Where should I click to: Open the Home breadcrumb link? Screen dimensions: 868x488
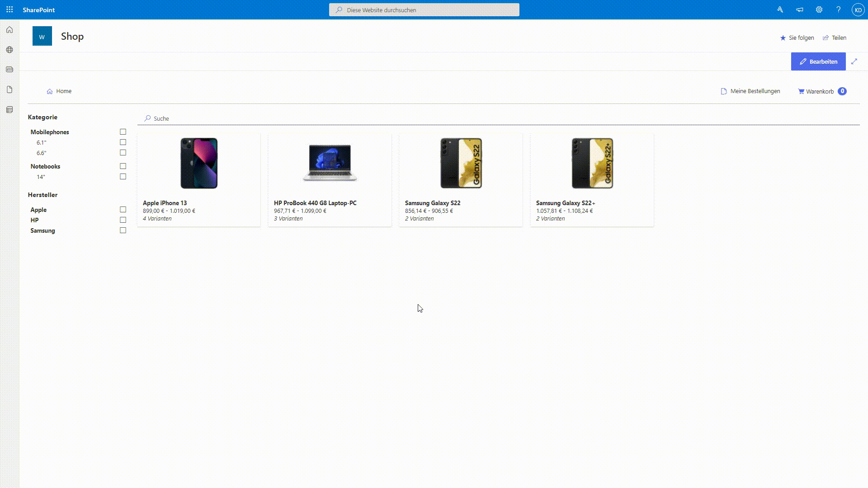(x=59, y=91)
